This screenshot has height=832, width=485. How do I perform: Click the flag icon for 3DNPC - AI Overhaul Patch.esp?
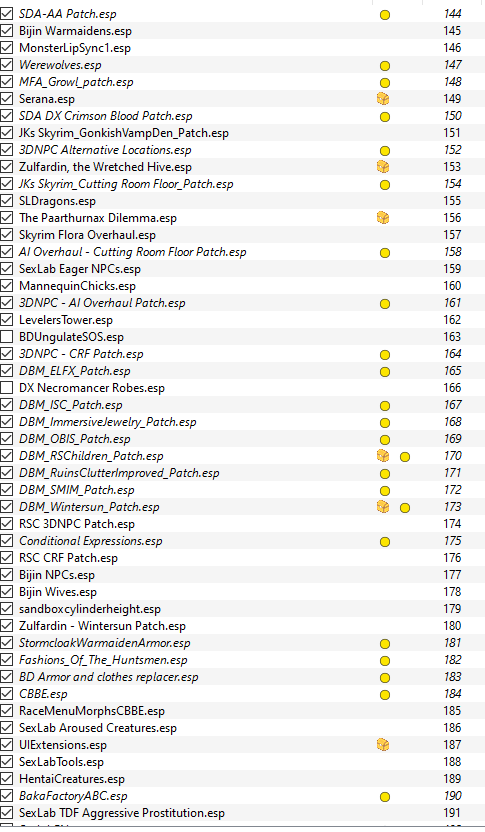(385, 304)
